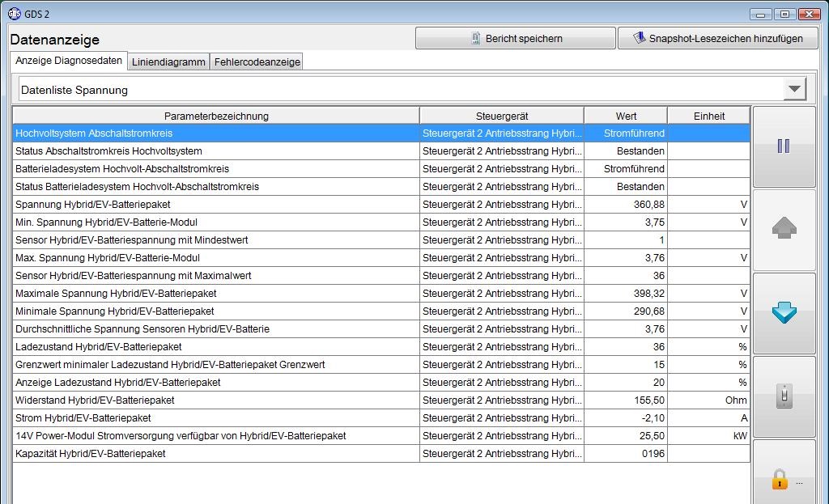This screenshot has width=829, height=504.
Task: Click the blue down arrow button
Action: click(x=783, y=313)
